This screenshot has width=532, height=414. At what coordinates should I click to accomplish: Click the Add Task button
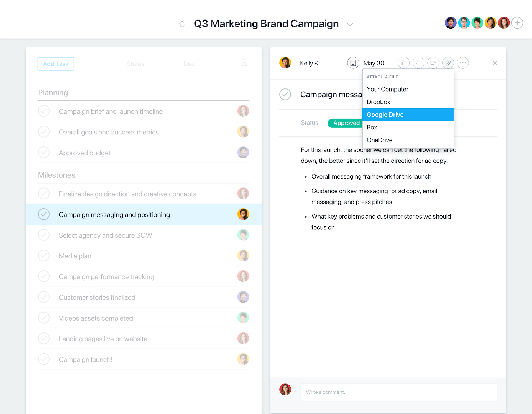point(56,64)
